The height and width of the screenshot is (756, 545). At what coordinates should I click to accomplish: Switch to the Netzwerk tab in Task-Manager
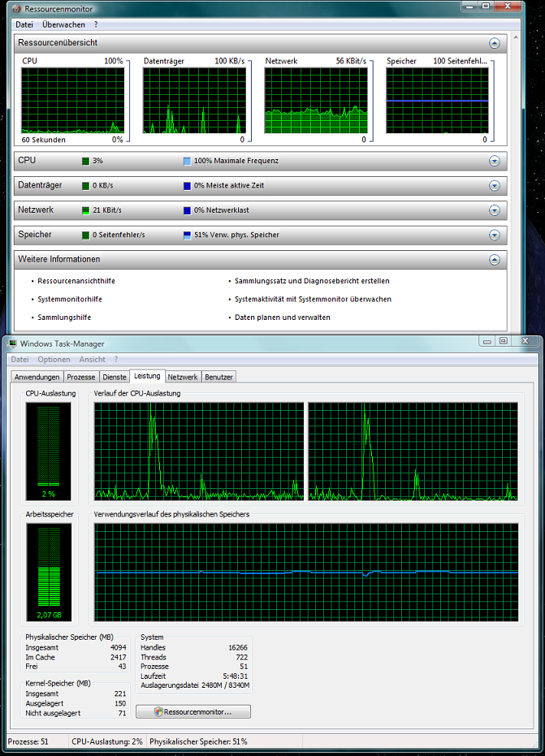click(x=183, y=377)
